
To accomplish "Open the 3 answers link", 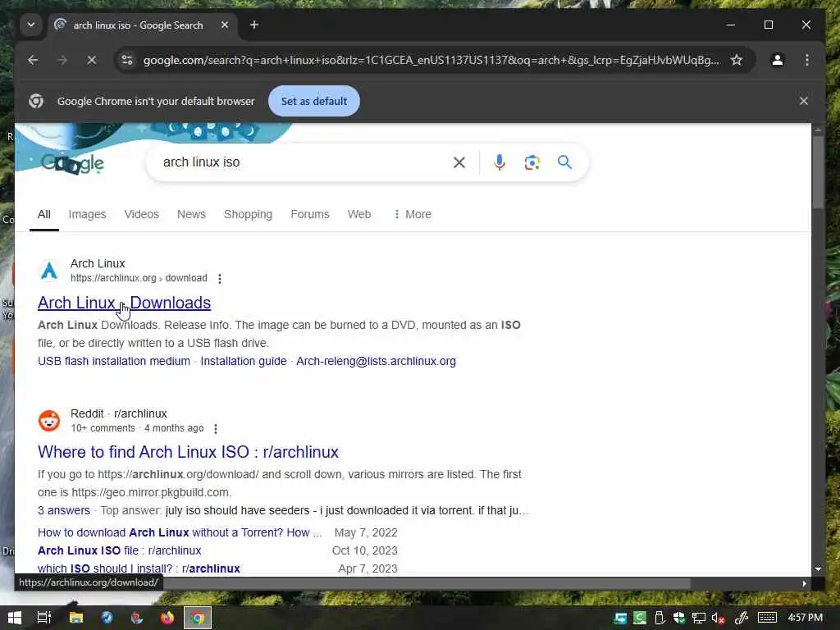I will [64, 510].
